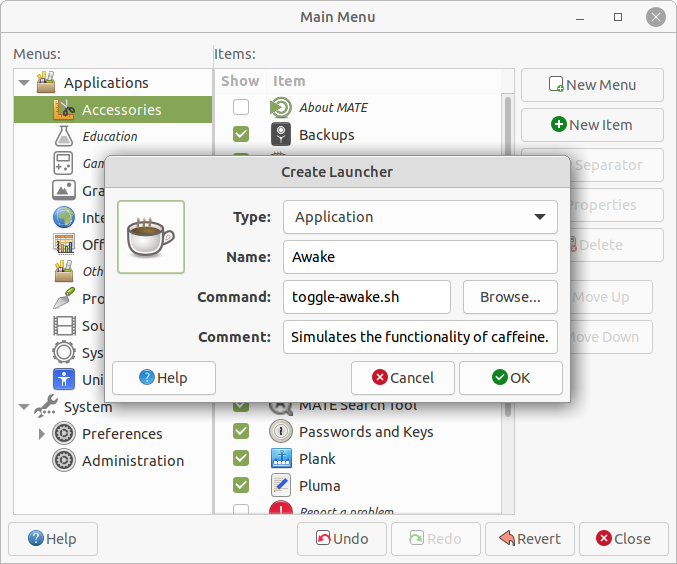Image resolution: width=677 pixels, height=564 pixels.
Task: Click the Preferences gear icon
Action: click(64, 433)
